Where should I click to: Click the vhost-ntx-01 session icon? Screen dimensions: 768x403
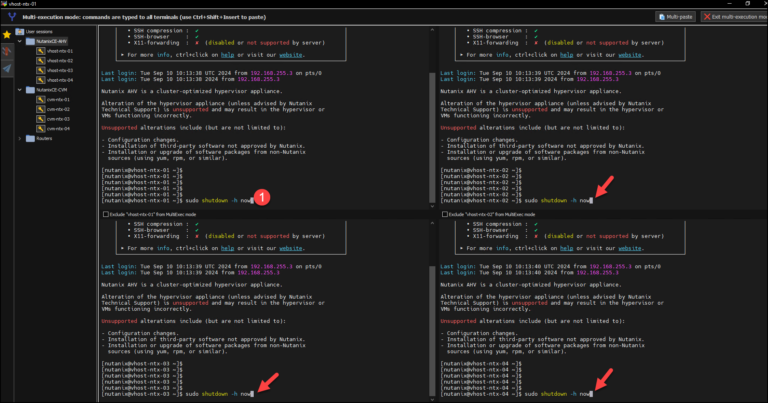pos(42,51)
